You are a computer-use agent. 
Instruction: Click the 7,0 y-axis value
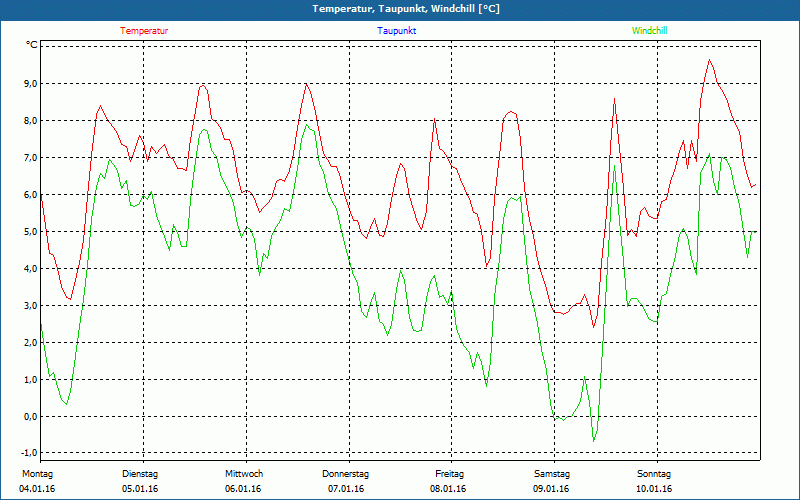(31, 158)
